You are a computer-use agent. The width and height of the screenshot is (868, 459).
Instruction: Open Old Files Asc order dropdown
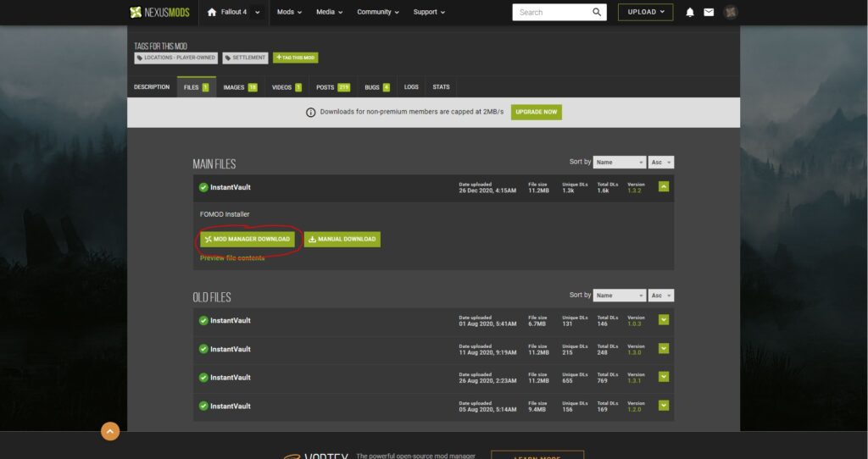[x=661, y=296]
